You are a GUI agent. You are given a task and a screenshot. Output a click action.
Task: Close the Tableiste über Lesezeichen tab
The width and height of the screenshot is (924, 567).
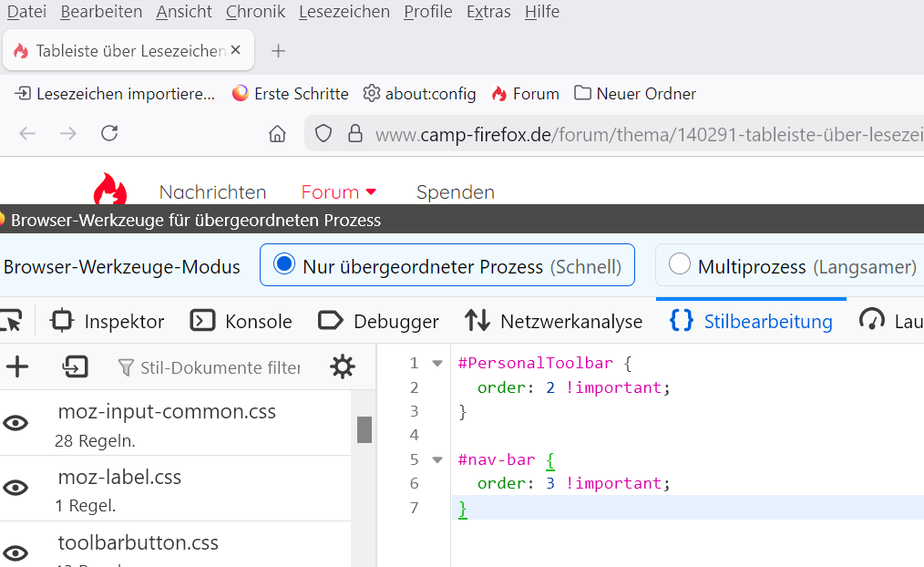coord(236,50)
